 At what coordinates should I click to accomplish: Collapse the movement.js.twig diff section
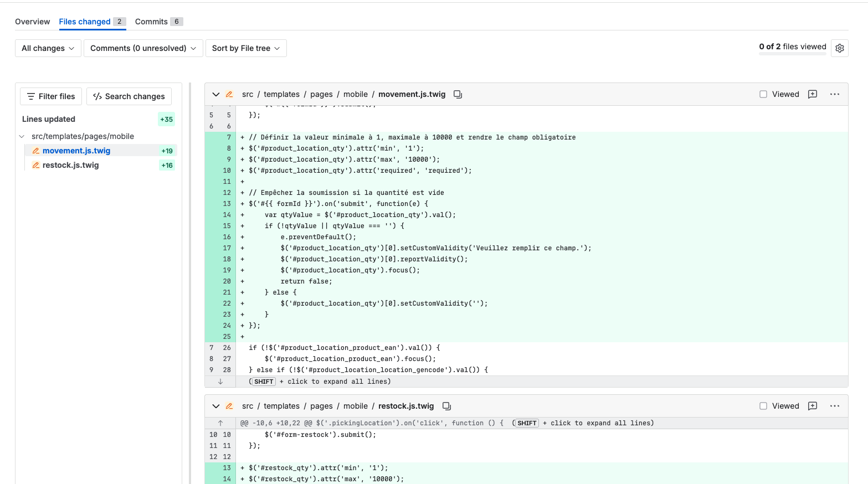216,94
